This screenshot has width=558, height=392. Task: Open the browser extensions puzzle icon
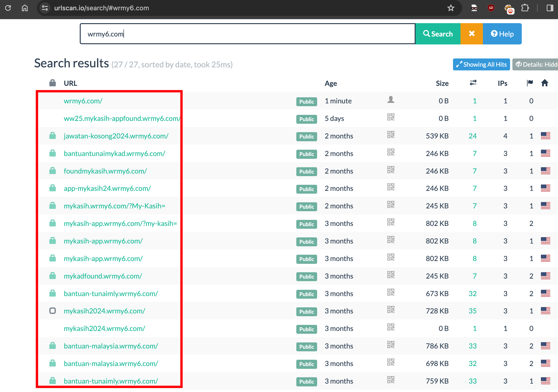tap(525, 8)
